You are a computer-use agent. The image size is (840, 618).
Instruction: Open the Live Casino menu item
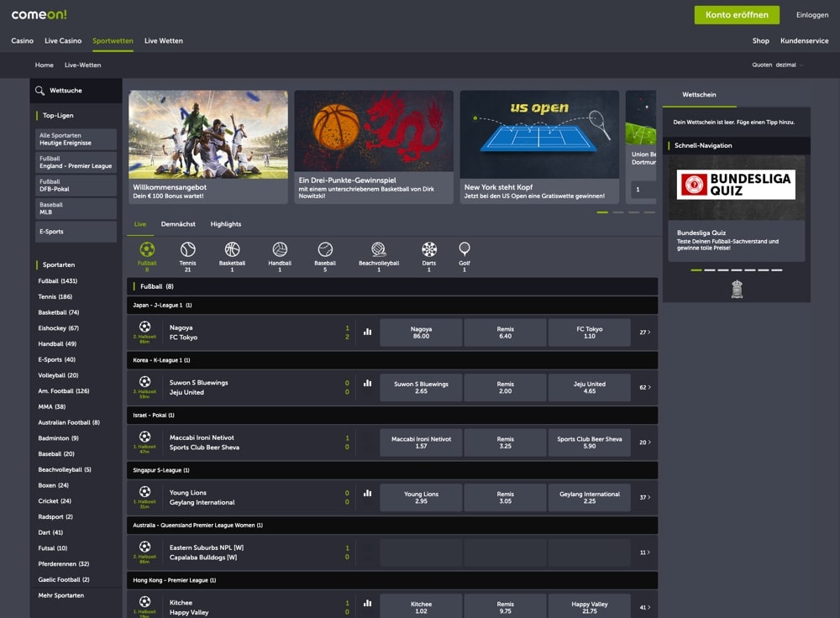[x=63, y=40]
